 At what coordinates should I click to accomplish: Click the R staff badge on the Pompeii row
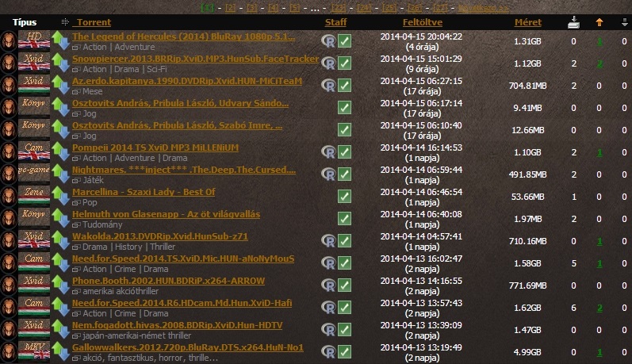(x=328, y=152)
